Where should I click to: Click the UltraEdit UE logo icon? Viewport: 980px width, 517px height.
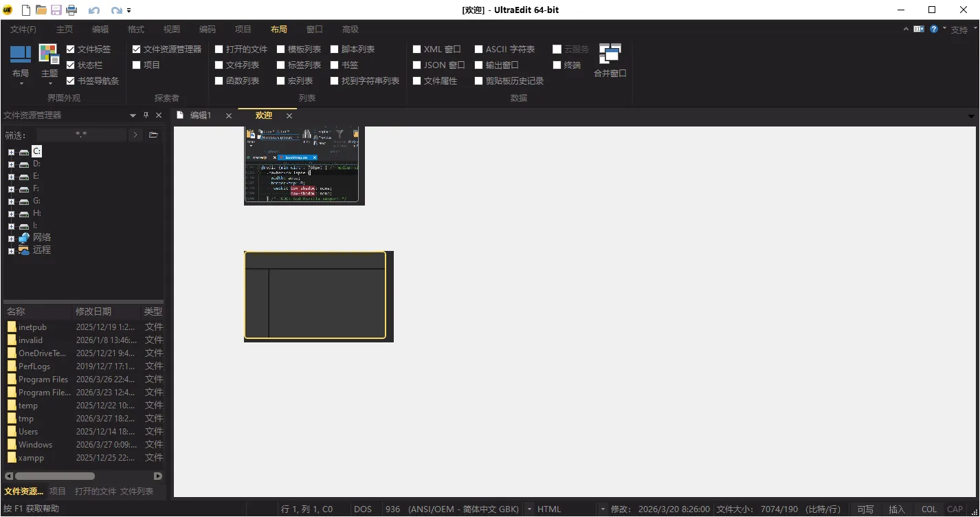point(8,10)
